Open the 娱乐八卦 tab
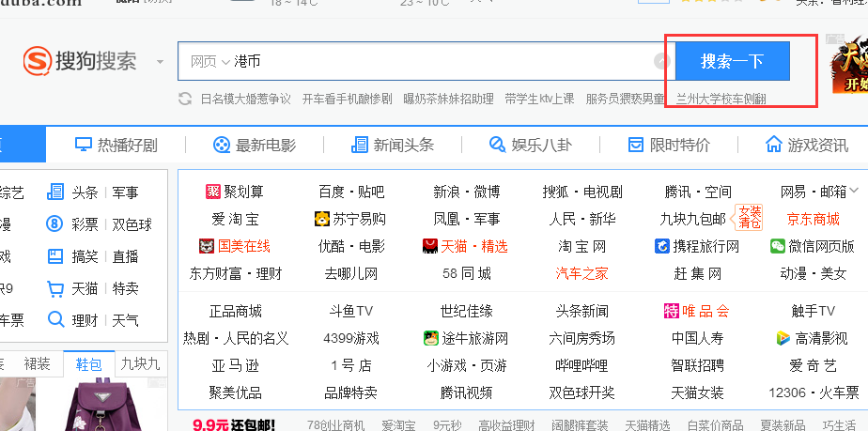Image resolution: width=868 pixels, height=431 pixels. [531, 145]
